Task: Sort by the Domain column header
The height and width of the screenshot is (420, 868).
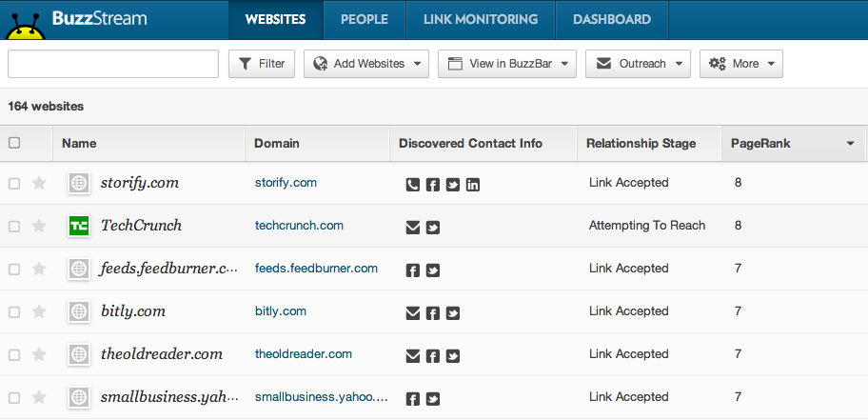Action: tap(317, 144)
